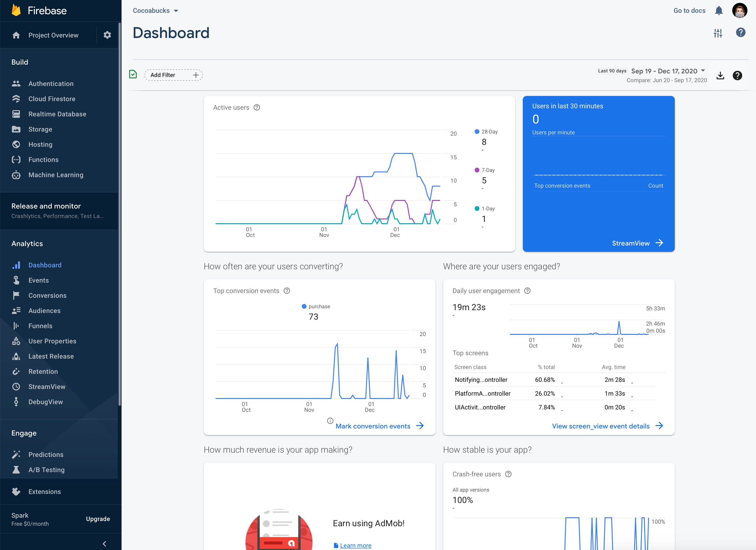Screen dimensions: 756x550
Task: Click the Authentication people icon
Action: point(16,84)
